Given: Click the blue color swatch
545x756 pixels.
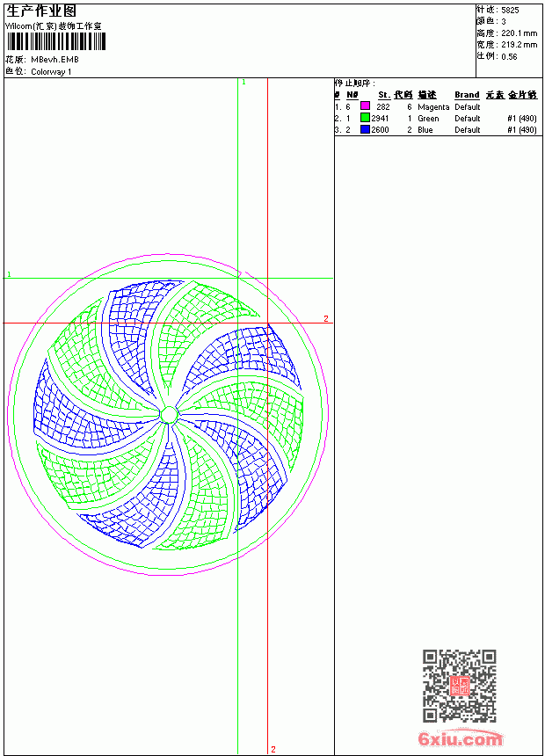Looking at the screenshot, I should [365, 128].
